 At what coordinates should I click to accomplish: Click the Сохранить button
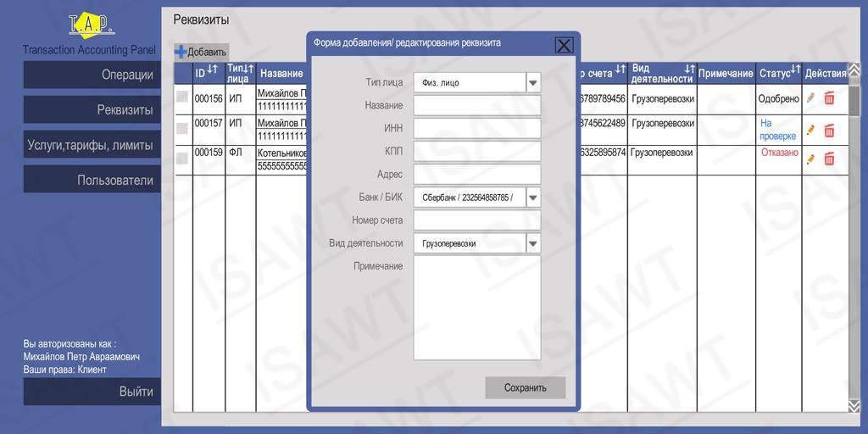coord(526,388)
